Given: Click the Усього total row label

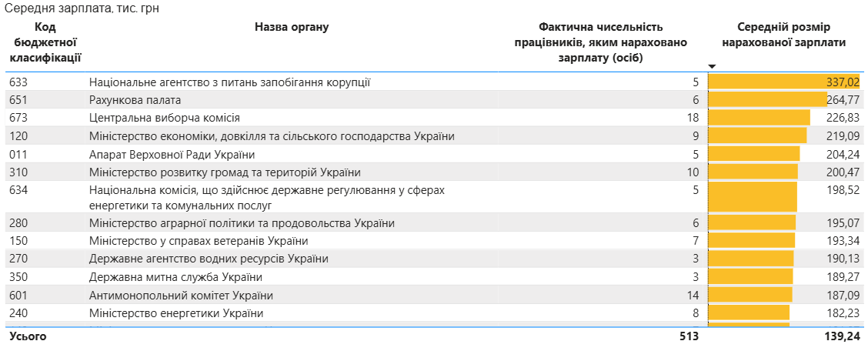Looking at the screenshot, I should 27,336.
